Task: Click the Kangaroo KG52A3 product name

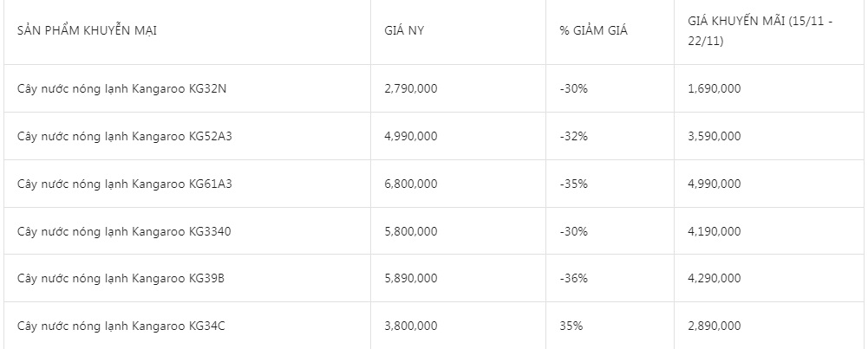Action: pyautogui.click(x=125, y=136)
